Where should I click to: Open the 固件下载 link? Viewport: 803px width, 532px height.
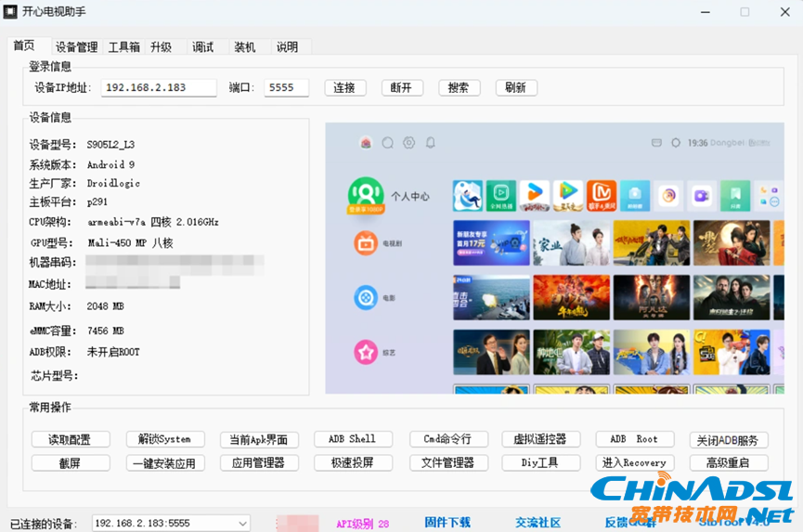click(x=447, y=523)
